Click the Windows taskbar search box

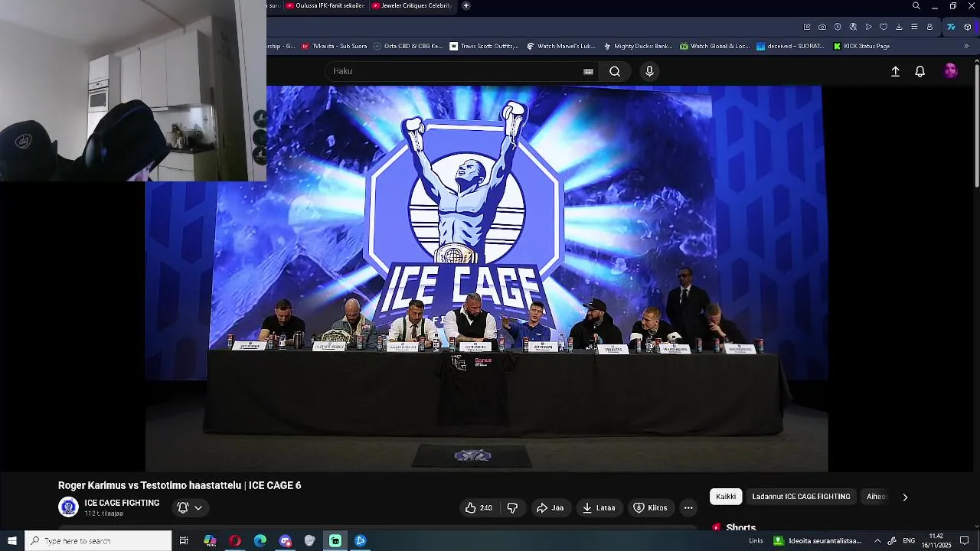coord(98,541)
